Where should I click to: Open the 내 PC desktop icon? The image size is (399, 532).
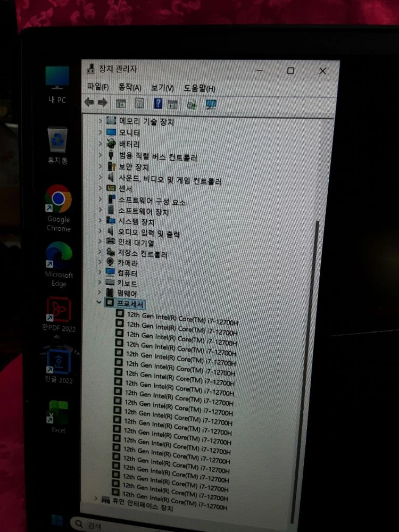click(x=57, y=85)
